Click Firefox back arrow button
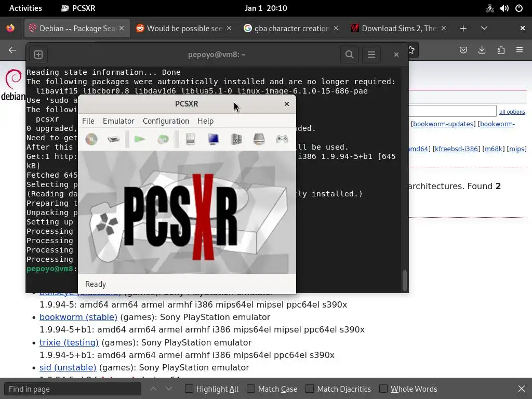The width and height of the screenshot is (532, 399). (x=12, y=50)
